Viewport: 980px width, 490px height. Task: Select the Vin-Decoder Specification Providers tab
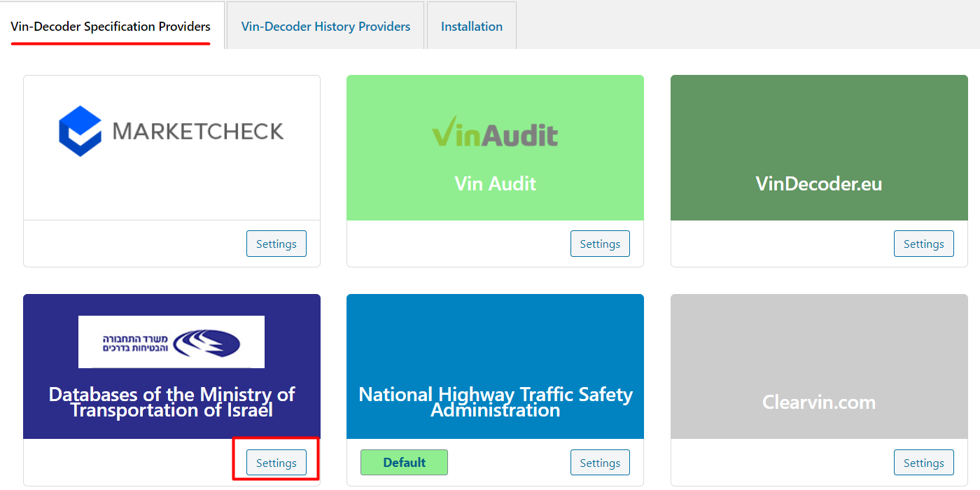coord(111,27)
